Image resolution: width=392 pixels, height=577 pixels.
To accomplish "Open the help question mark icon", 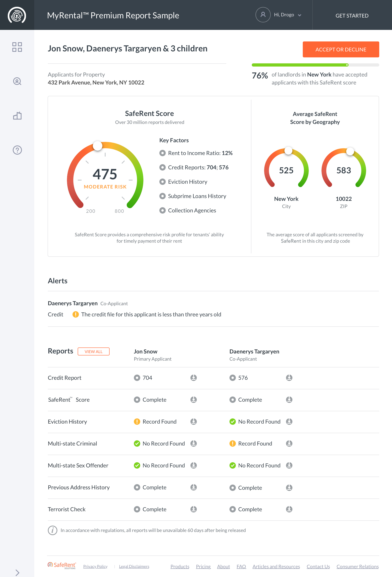I will pyautogui.click(x=17, y=150).
